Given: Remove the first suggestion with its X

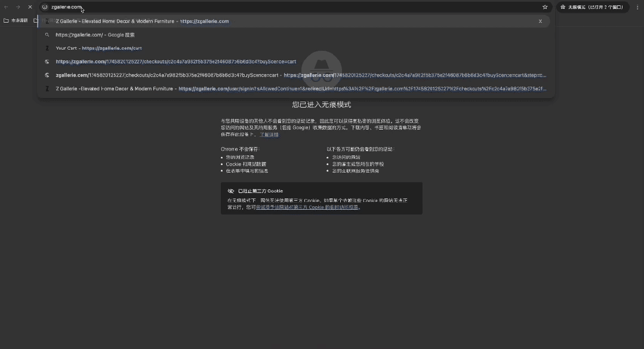Looking at the screenshot, I should (x=540, y=21).
